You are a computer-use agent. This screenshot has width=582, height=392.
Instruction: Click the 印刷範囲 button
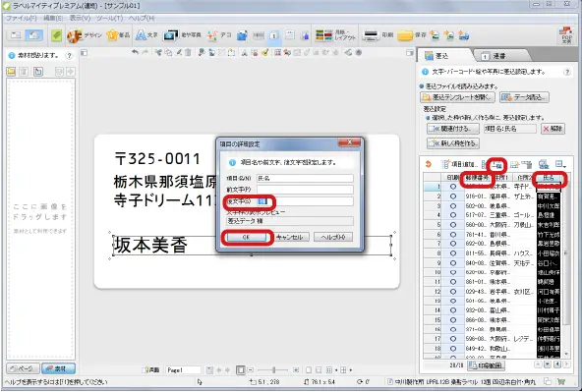pyautogui.click(x=487, y=365)
